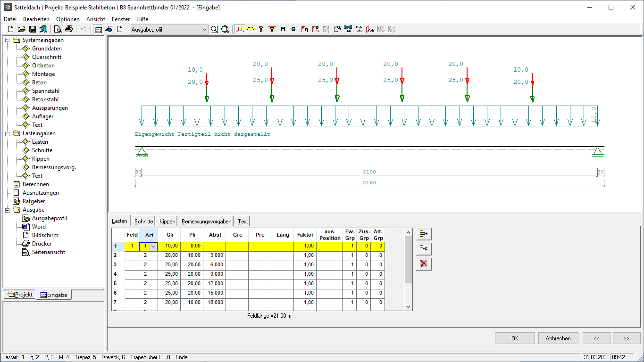
Task: Switch to the Schnitte tab
Action: click(x=143, y=222)
